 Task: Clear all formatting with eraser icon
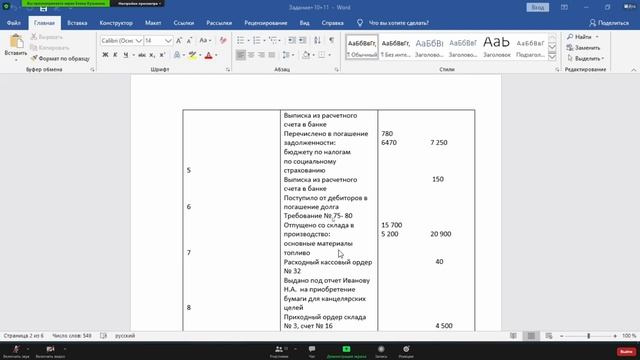tap(223, 40)
